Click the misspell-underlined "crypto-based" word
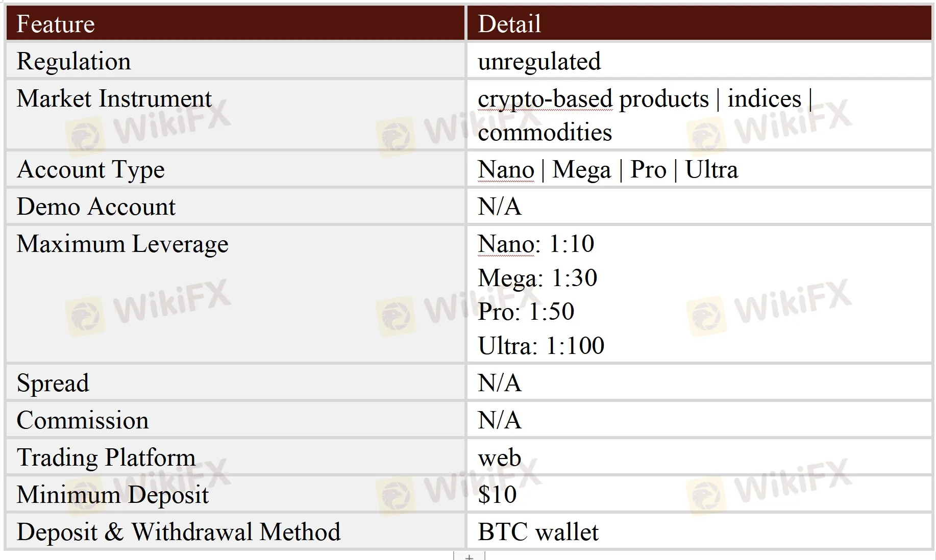Screen dimensions: 936x560 (x=545, y=99)
